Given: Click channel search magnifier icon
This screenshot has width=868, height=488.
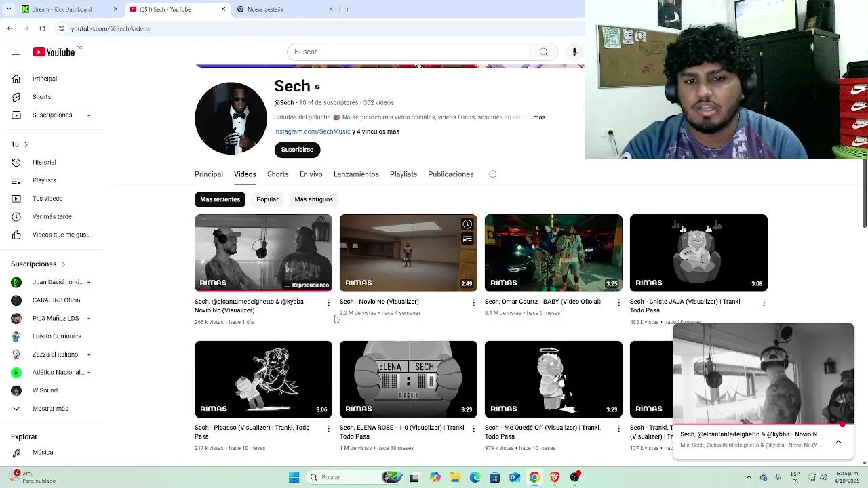Looking at the screenshot, I should [x=493, y=174].
